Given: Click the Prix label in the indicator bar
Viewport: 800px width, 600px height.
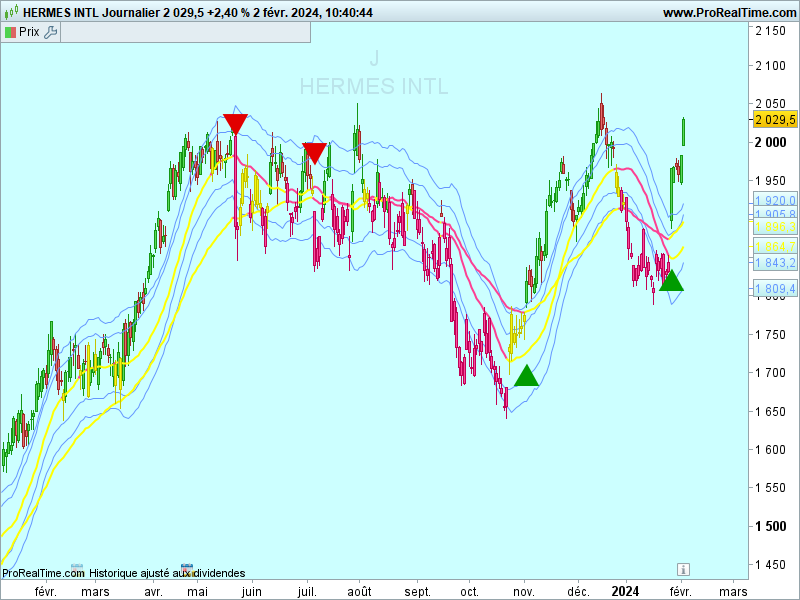Looking at the screenshot, I should [29, 32].
